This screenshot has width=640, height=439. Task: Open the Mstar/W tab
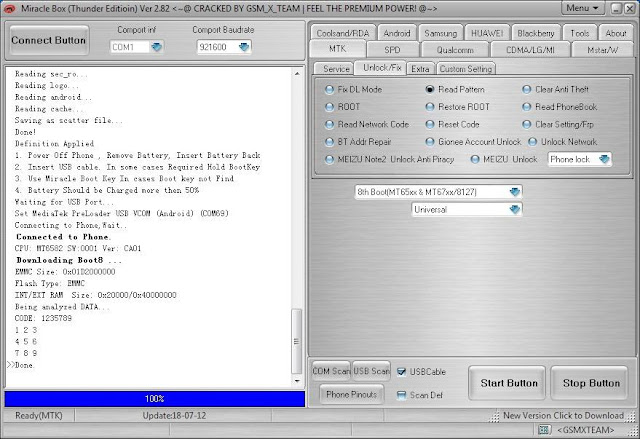point(602,50)
